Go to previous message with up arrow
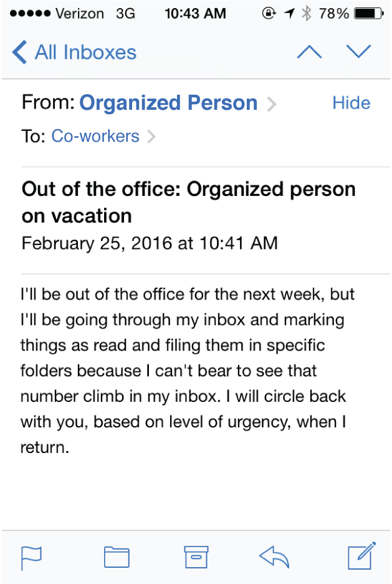 [x=310, y=52]
